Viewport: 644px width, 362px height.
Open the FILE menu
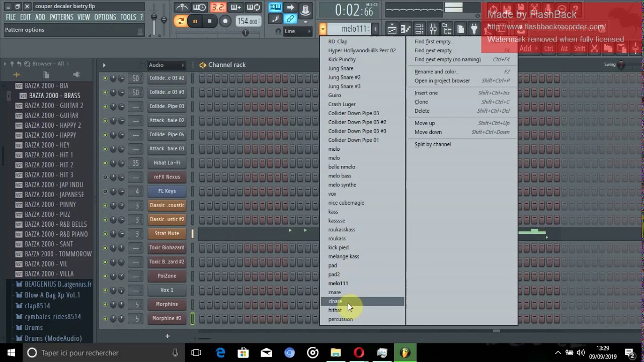click(x=11, y=17)
